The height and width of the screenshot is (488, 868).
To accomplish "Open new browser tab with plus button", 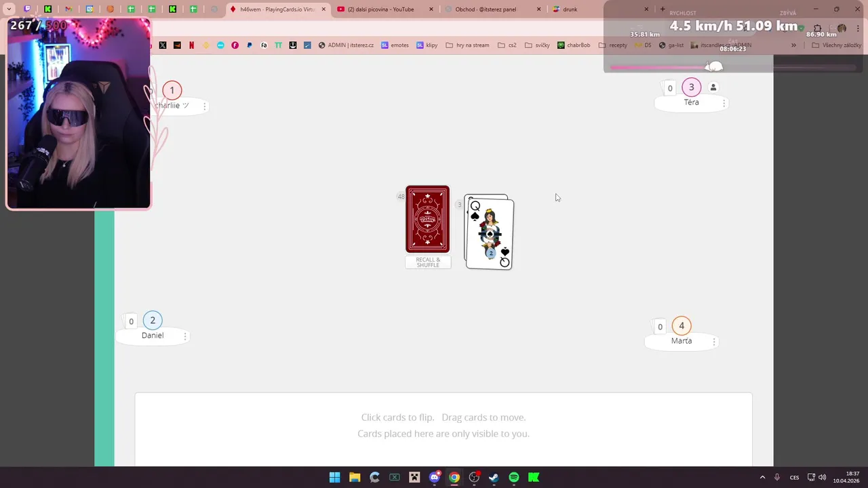I will [663, 9].
